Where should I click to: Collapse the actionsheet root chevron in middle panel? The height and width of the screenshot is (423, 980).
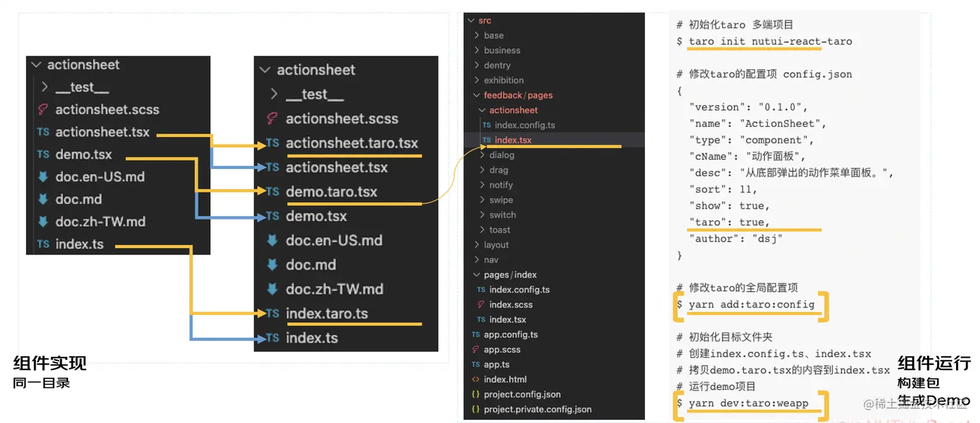click(264, 70)
